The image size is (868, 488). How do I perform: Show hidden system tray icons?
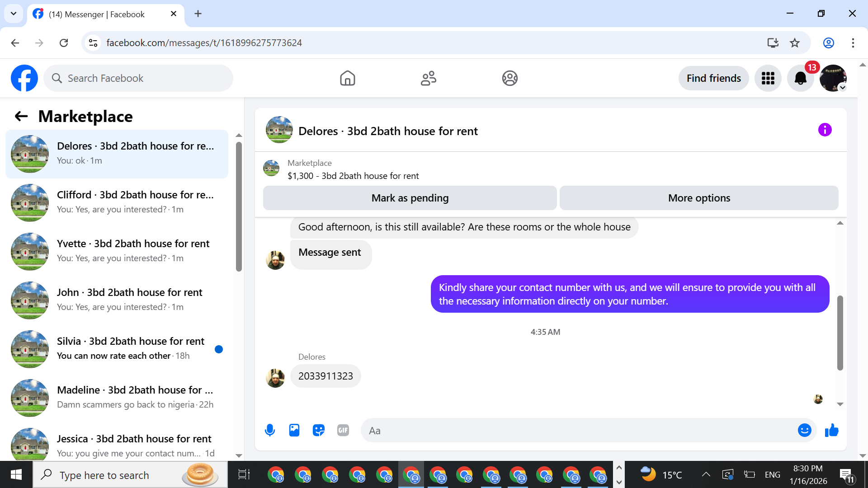(x=706, y=474)
